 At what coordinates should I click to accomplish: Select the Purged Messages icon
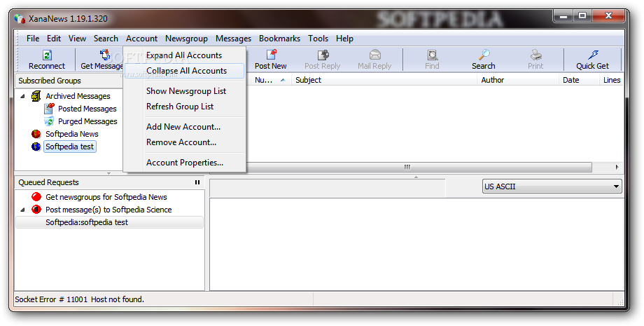click(49, 121)
